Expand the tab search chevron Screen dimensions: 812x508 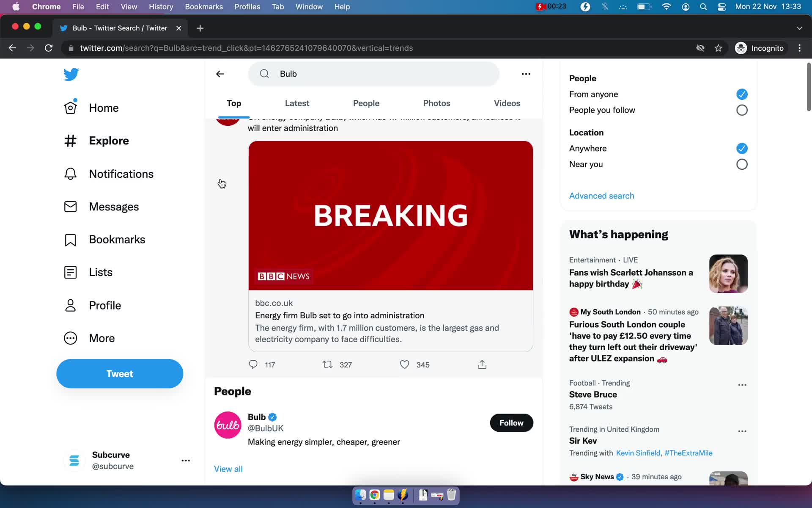click(799, 28)
